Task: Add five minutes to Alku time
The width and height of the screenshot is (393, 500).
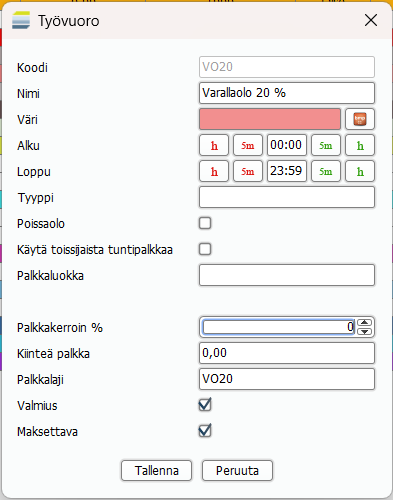Action: point(326,145)
